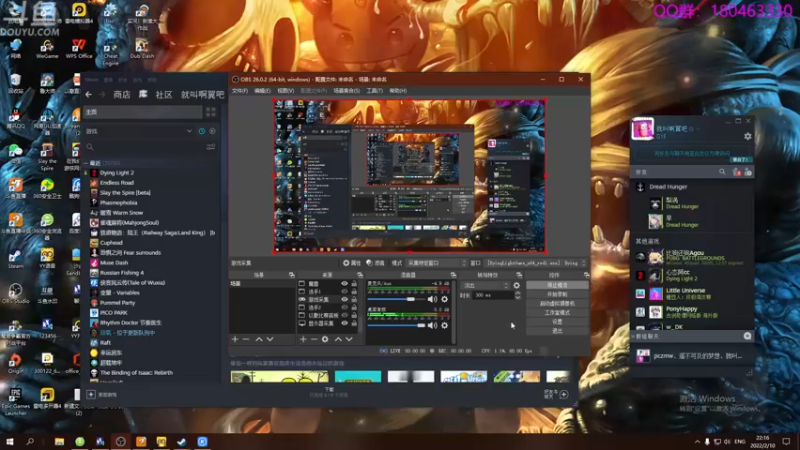This screenshot has height=450, width=800.
Task: Toggle visibility eye of 选手2 source
Action: click(344, 307)
